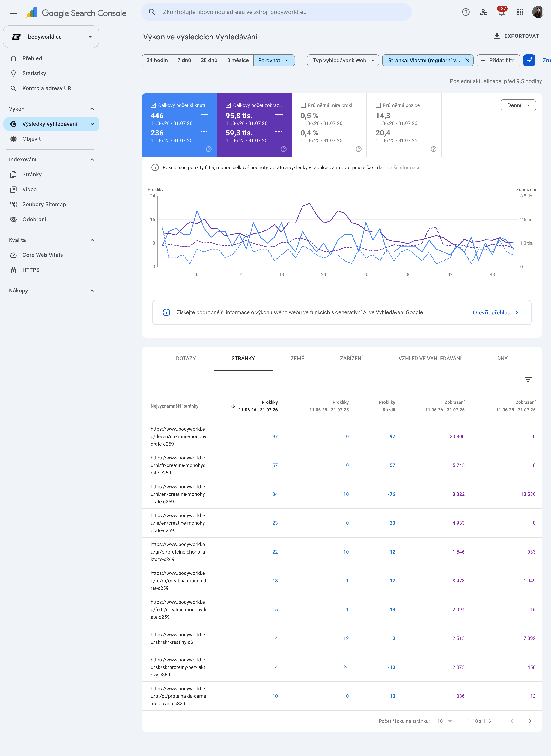Open the Google apps grid
The image size is (551, 756).
point(520,12)
